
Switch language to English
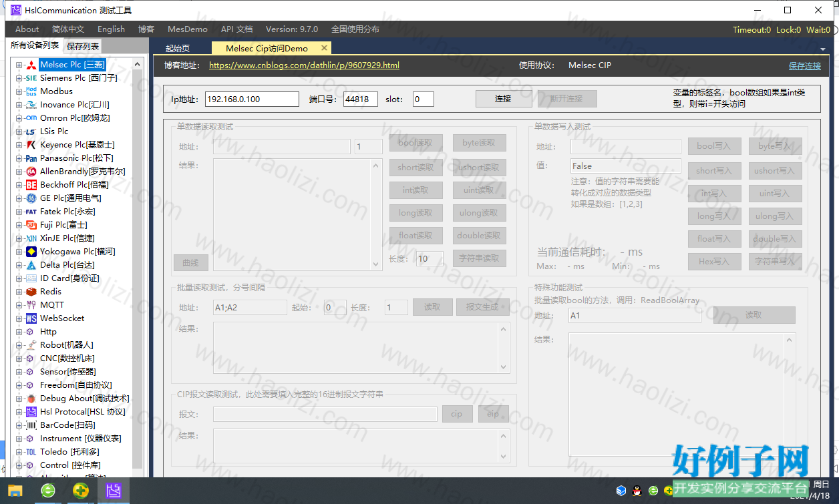[x=111, y=29]
